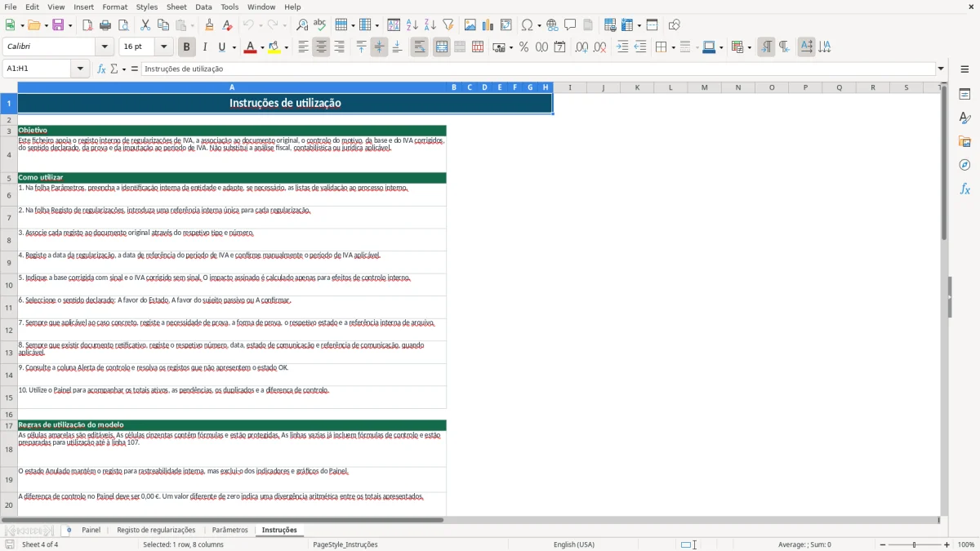The height and width of the screenshot is (551, 980).
Task: Export directly as PDF icon
Action: (87, 25)
